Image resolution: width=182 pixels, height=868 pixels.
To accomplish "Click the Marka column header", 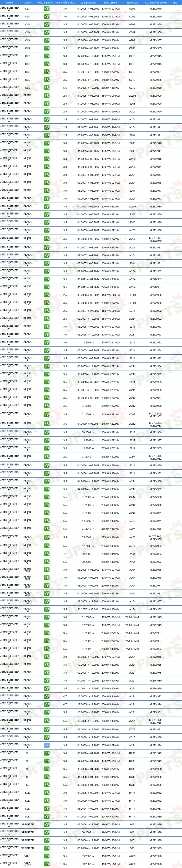I will pyautogui.click(x=9, y=2).
